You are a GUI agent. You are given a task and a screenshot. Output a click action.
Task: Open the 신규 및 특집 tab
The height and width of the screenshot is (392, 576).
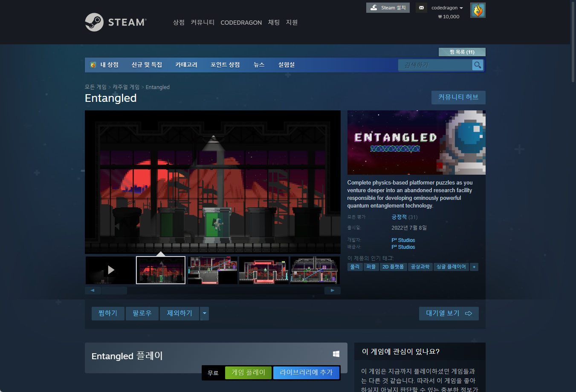(x=147, y=65)
